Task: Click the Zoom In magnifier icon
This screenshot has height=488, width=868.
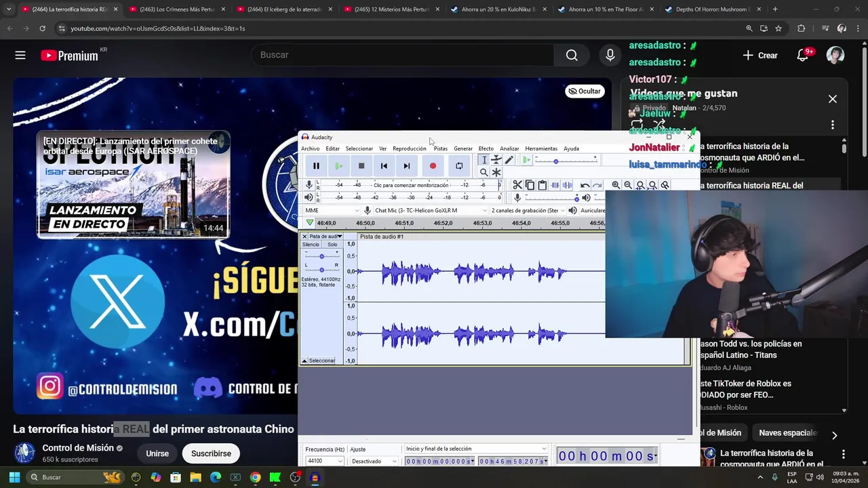Action: point(616,185)
